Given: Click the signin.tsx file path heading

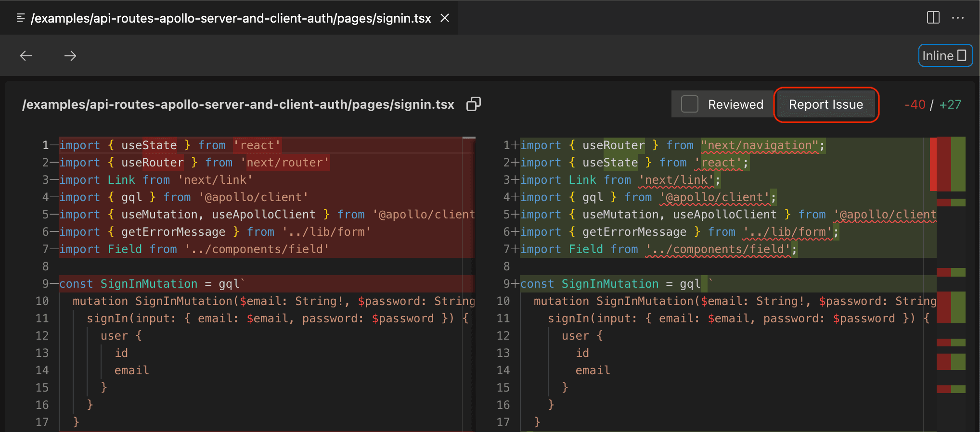Looking at the screenshot, I should point(238,104).
